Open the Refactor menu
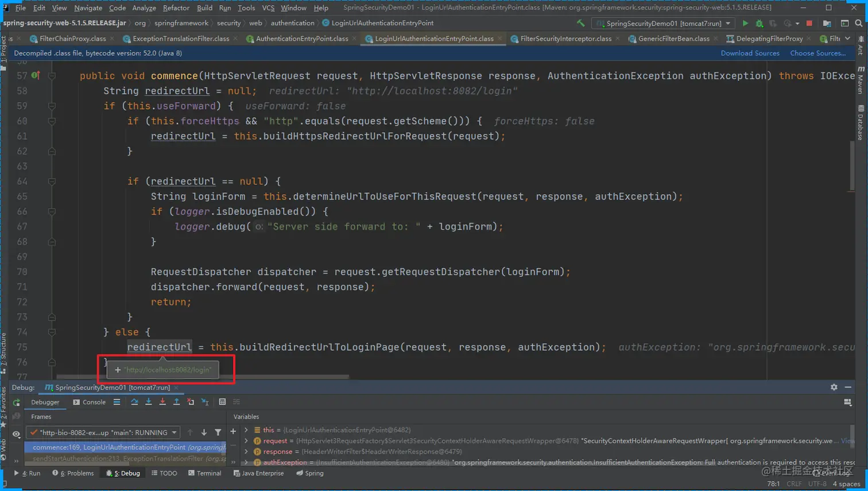This screenshot has width=868, height=491. tap(176, 8)
